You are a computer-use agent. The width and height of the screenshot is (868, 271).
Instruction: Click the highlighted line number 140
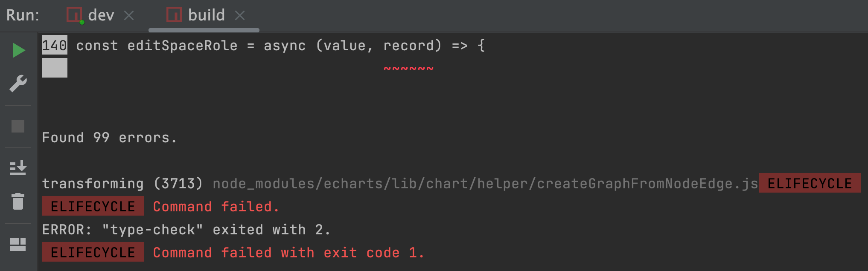coord(54,45)
